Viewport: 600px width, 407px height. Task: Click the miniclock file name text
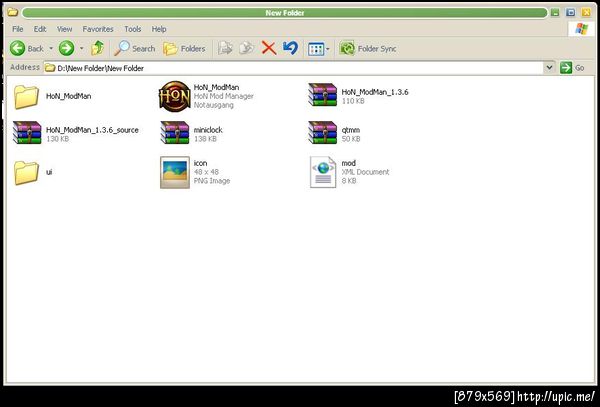coord(208,130)
